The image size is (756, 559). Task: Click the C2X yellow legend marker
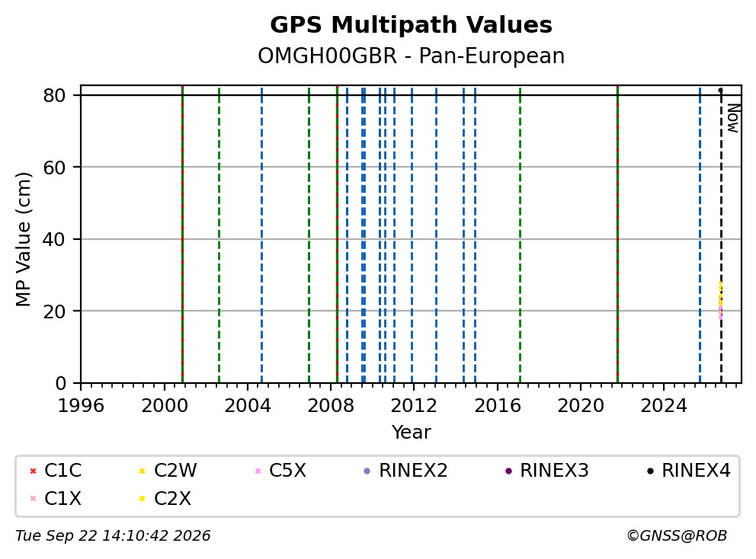pyautogui.click(x=143, y=499)
